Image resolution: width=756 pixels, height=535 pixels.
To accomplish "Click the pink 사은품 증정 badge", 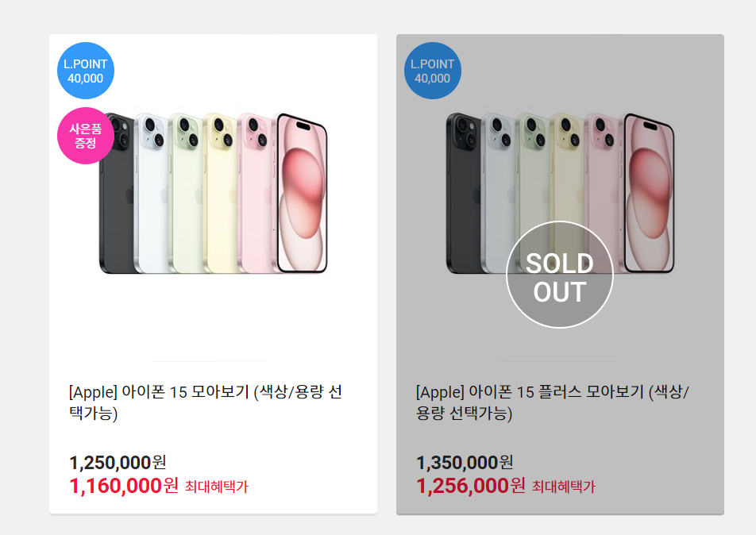I will click(85, 136).
